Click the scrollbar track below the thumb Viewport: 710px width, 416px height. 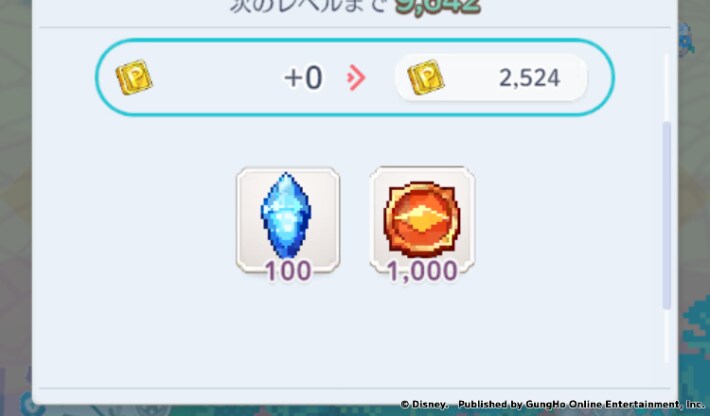[667, 336]
